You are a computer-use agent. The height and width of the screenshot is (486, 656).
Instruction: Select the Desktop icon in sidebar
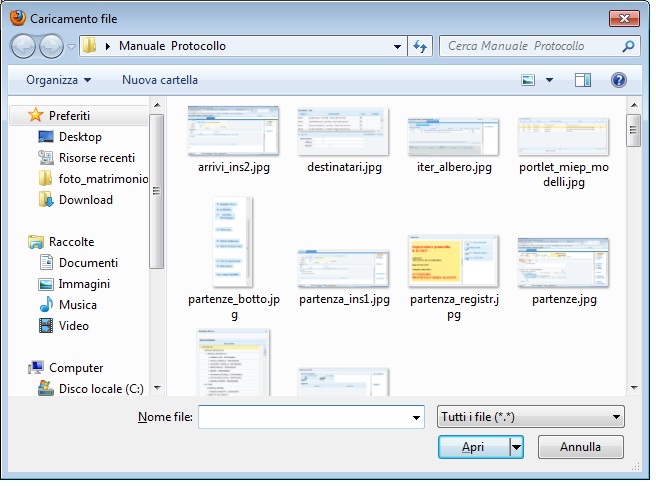pyautogui.click(x=79, y=137)
